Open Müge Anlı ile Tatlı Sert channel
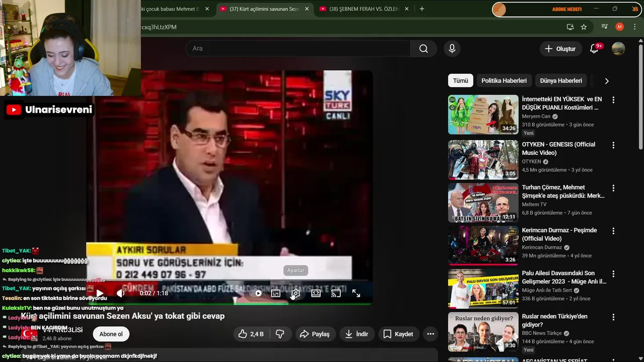Viewport: 644px width, 362px height. pyautogui.click(x=547, y=290)
